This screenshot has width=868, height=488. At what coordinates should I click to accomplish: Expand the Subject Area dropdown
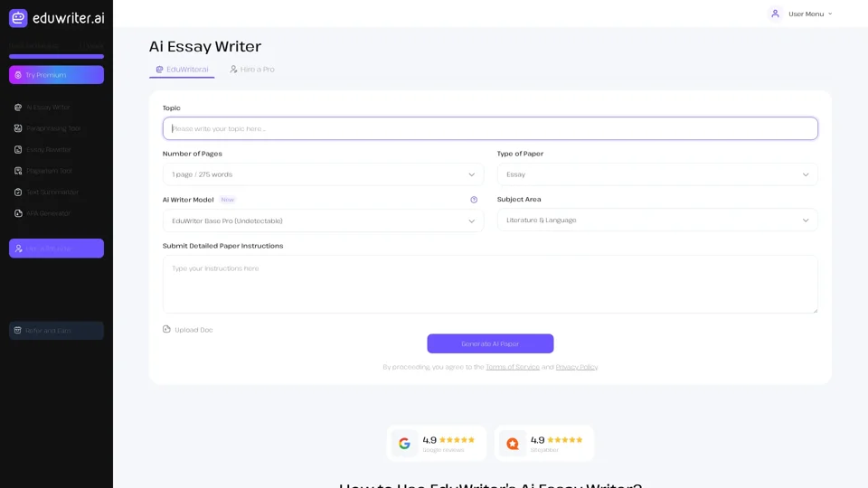(x=657, y=221)
